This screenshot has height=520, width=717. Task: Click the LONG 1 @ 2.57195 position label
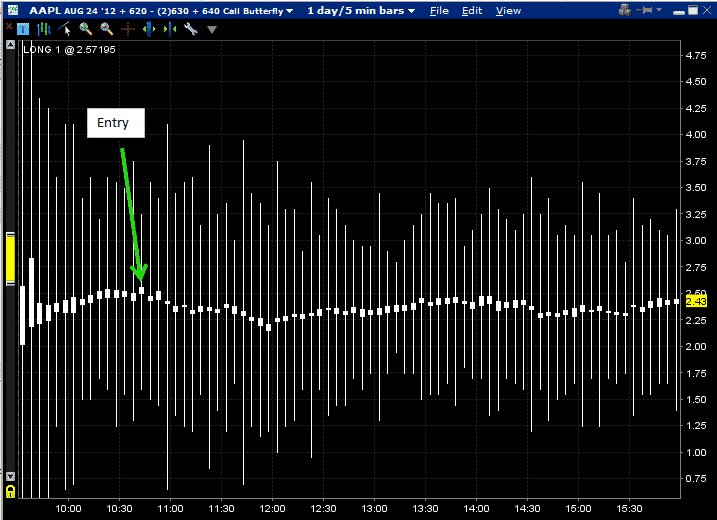coord(70,49)
